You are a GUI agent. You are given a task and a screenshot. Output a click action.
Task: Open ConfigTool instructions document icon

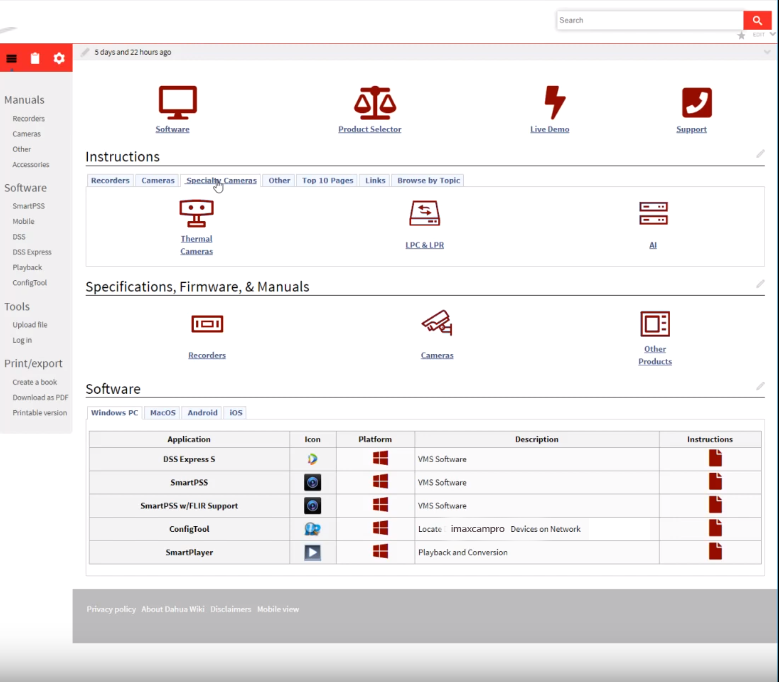715,528
